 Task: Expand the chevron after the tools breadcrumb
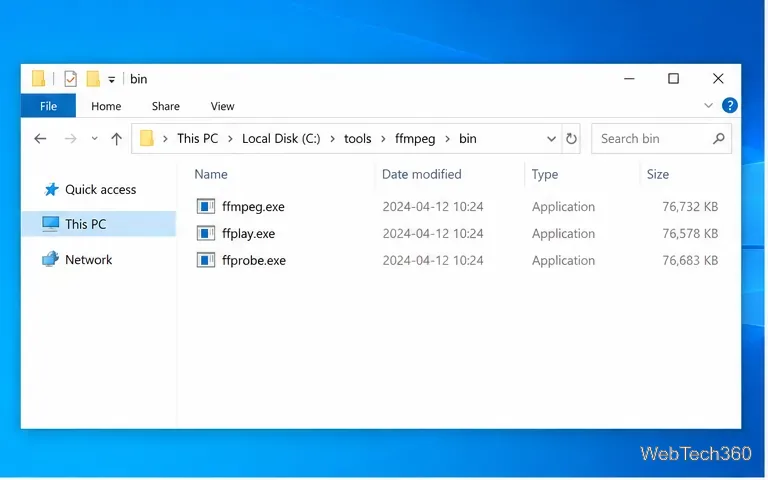[384, 139]
